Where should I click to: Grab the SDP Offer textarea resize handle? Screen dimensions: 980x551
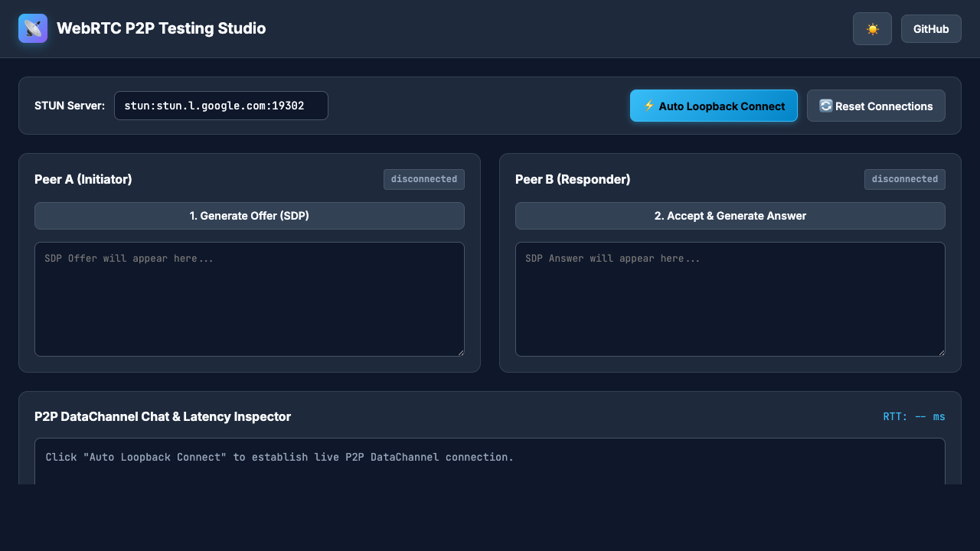[x=459, y=351]
